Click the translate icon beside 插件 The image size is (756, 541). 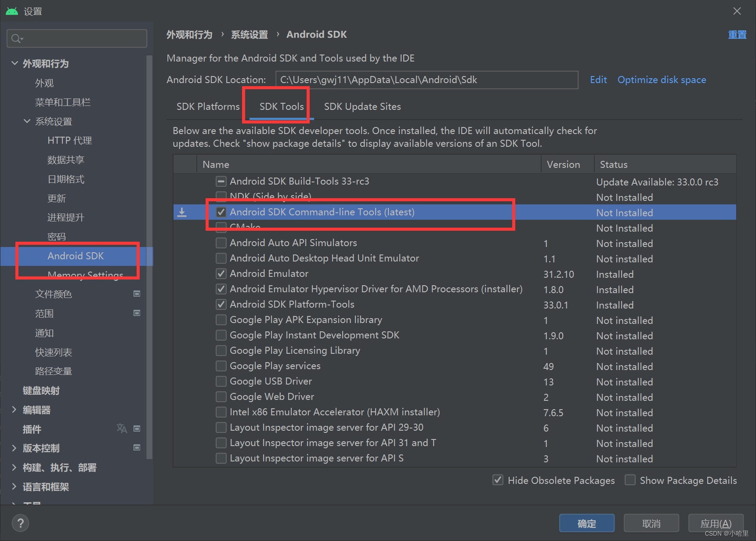[x=122, y=428]
